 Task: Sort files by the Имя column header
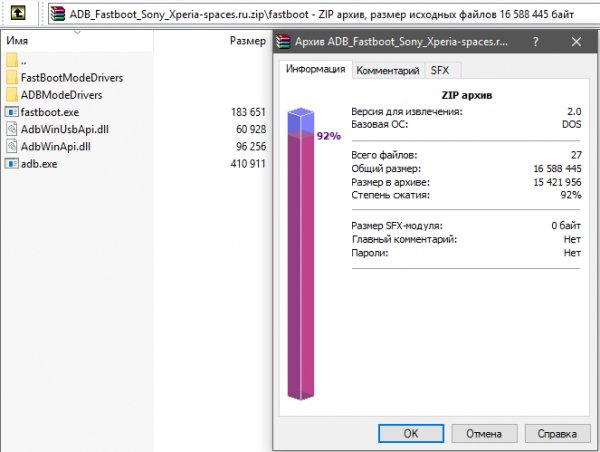pos(77,41)
